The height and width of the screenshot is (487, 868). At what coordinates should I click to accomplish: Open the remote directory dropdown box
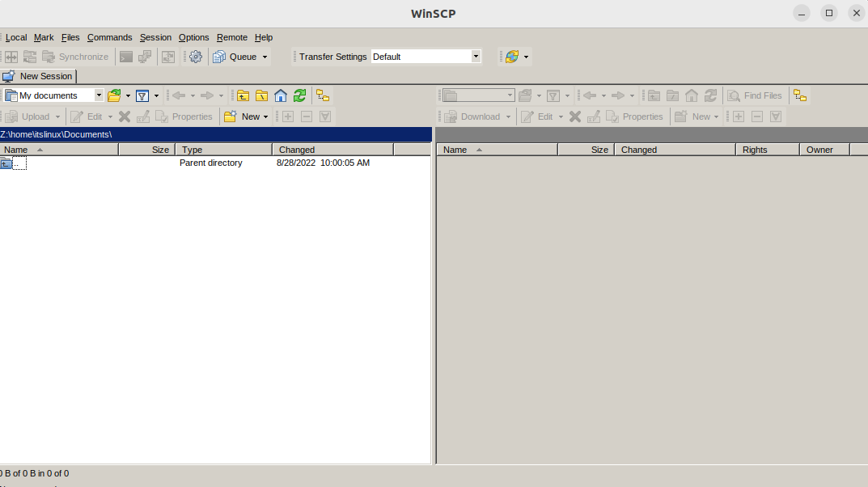pos(478,95)
